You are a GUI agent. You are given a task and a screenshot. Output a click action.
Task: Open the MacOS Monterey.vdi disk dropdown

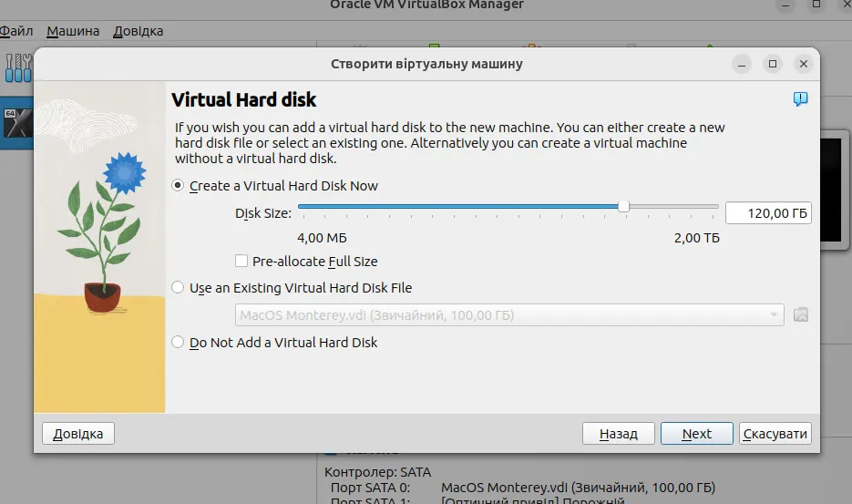pyautogui.click(x=509, y=314)
